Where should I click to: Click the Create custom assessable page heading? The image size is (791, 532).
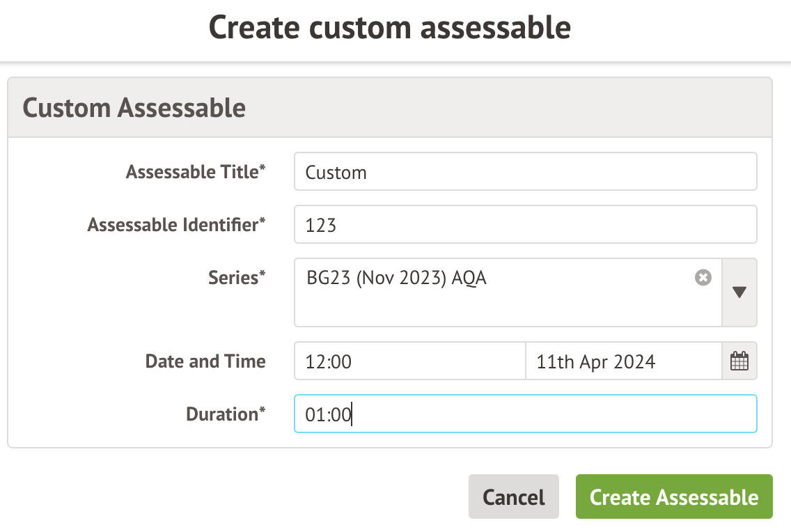pyautogui.click(x=390, y=28)
